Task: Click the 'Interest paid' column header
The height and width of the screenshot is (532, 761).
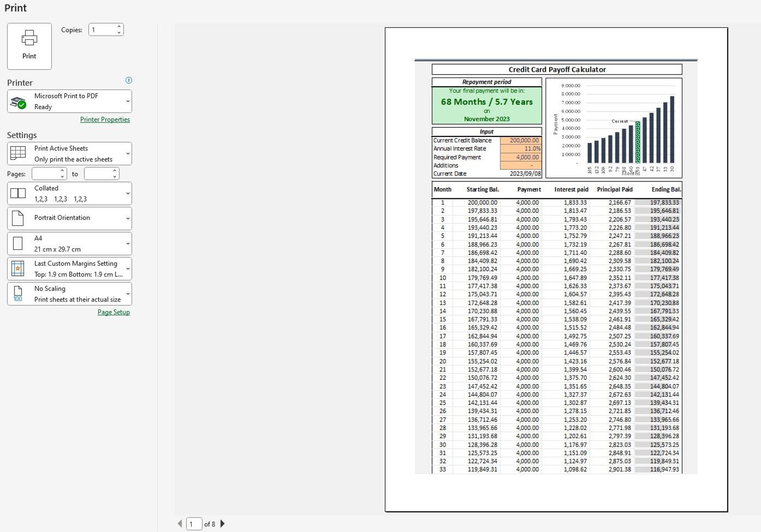Action: pos(571,190)
